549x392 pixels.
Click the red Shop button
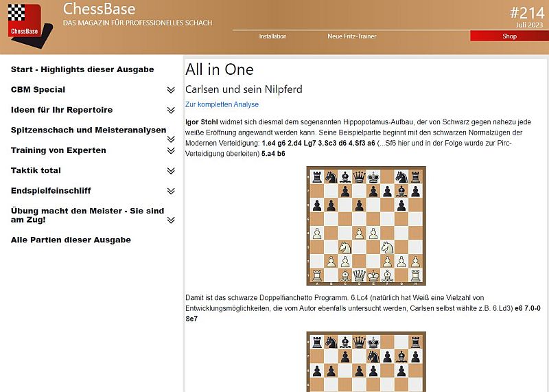tap(509, 36)
